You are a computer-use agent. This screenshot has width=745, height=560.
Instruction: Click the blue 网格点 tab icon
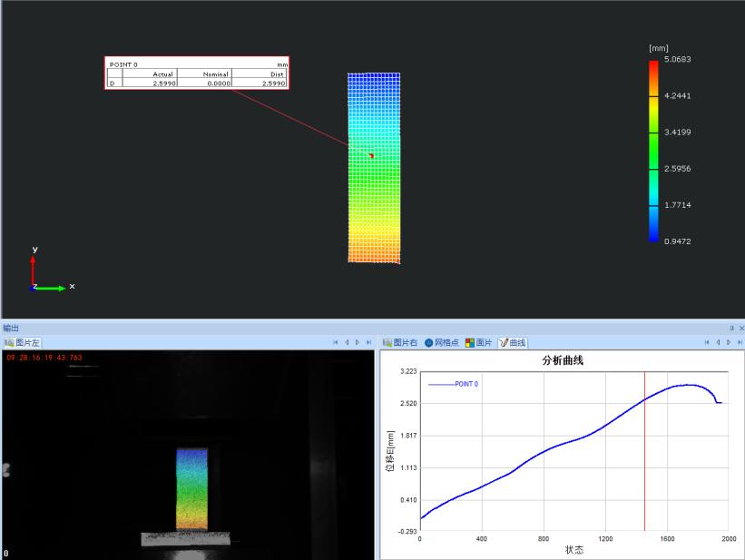coord(428,343)
